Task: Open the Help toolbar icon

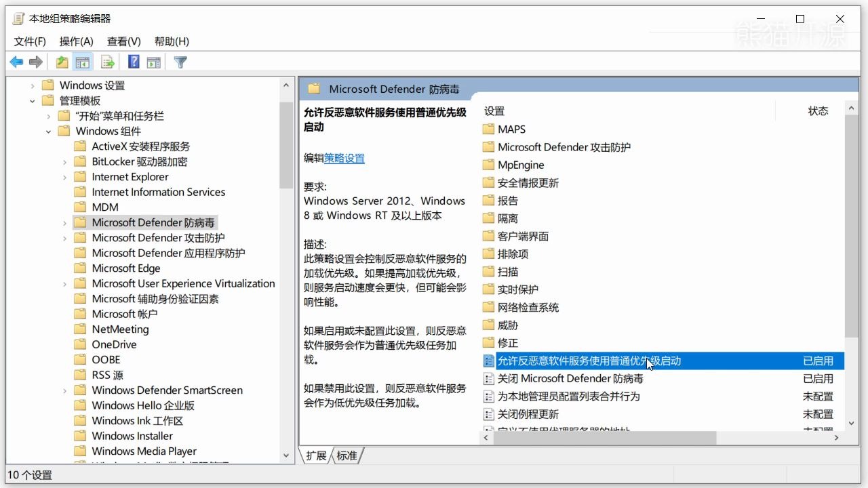Action: 134,62
